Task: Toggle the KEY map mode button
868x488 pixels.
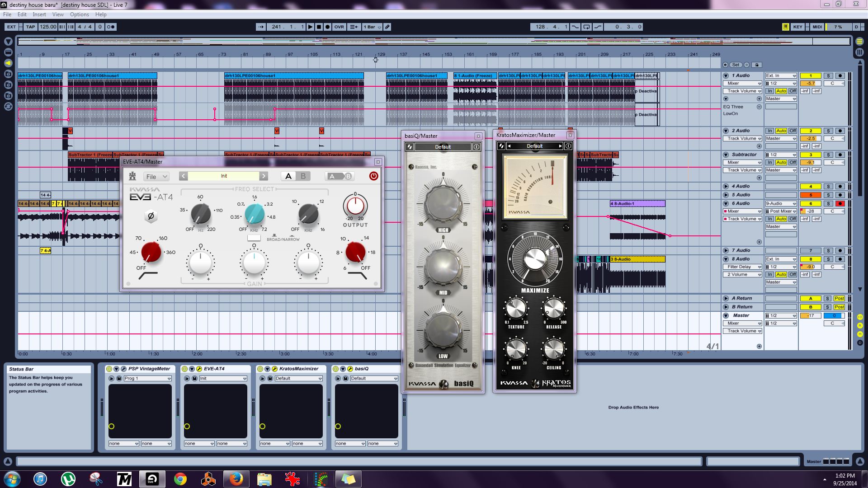Action: click(797, 27)
